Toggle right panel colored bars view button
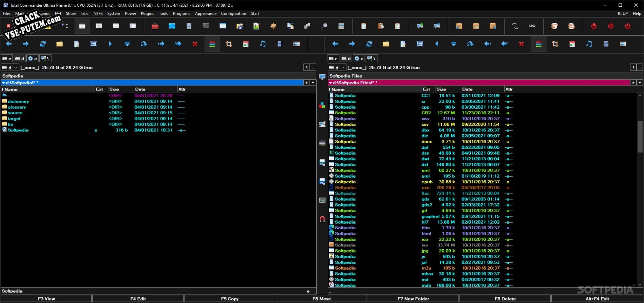Image resolution: width=644 pixels, height=303 pixels. pyautogui.click(x=539, y=44)
